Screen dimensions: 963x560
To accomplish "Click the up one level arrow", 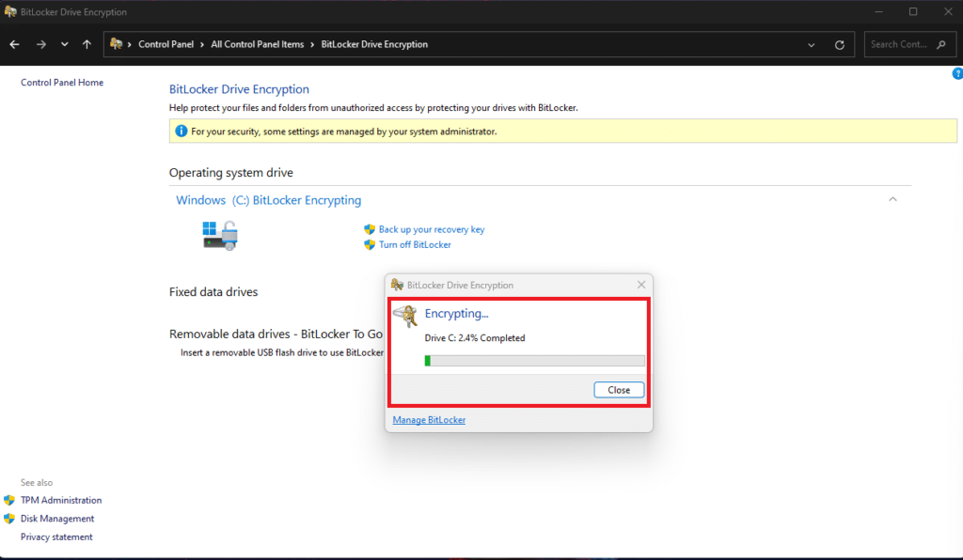I will coord(87,44).
